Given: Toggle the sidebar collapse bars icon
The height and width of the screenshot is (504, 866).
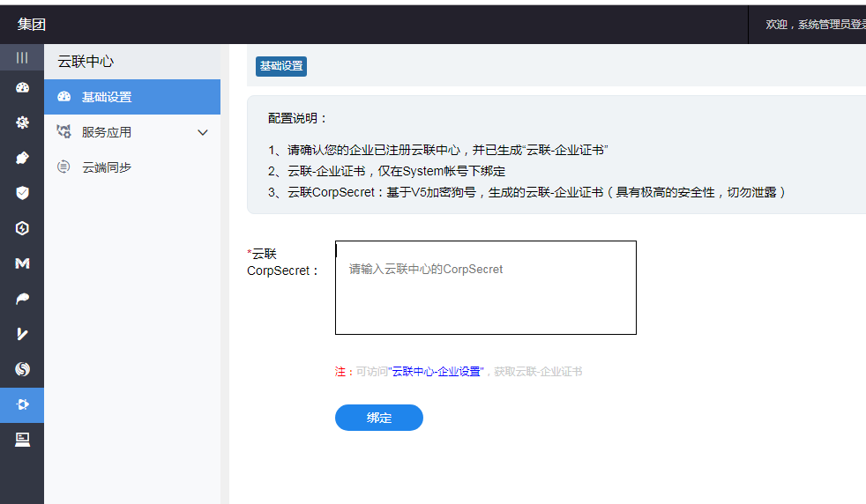Looking at the screenshot, I should (x=22, y=57).
